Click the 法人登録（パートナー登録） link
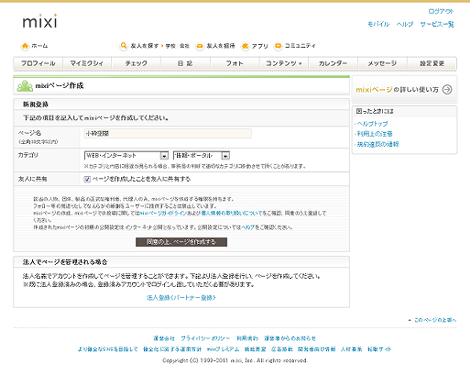This screenshot has height=374, width=470. point(181,298)
